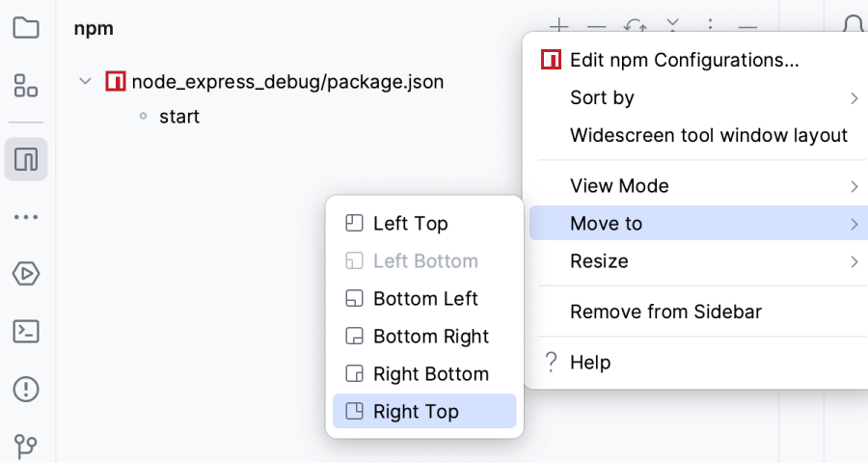
Task: Select the start npm script
Action: pyautogui.click(x=179, y=117)
